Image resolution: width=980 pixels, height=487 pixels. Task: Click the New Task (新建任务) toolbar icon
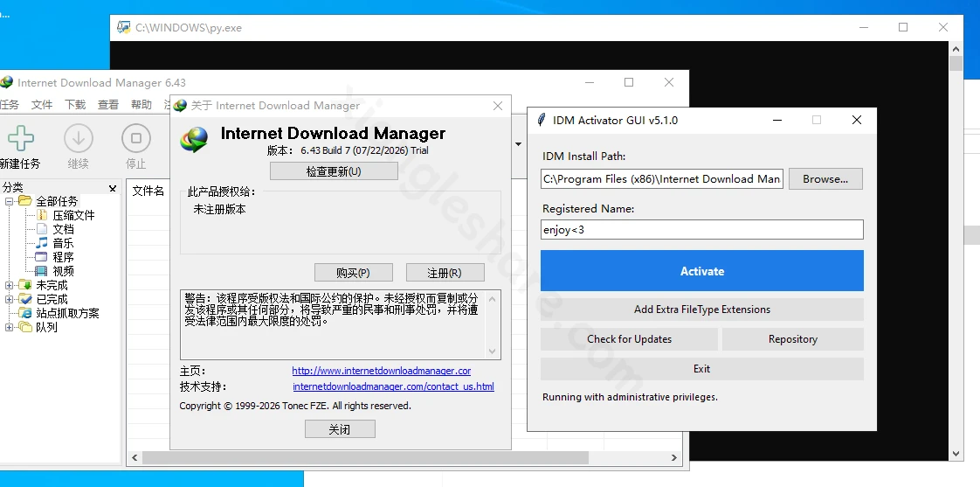point(20,139)
